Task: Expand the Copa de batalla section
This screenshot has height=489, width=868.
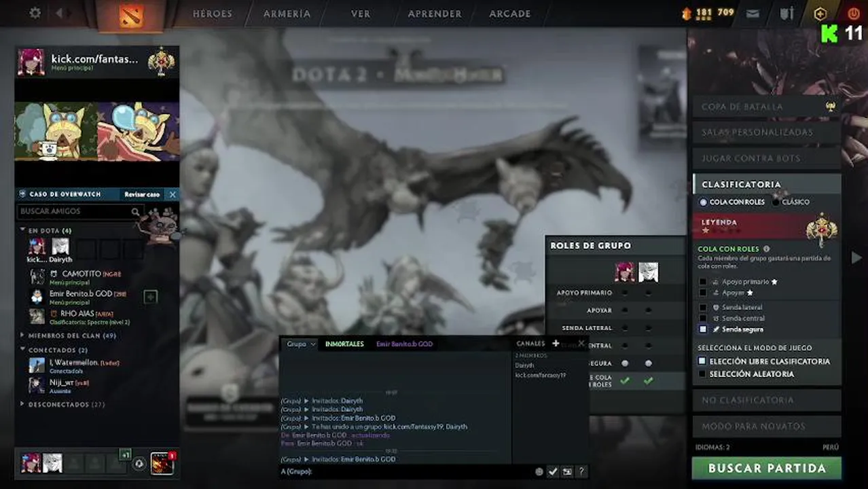Action: [x=767, y=107]
